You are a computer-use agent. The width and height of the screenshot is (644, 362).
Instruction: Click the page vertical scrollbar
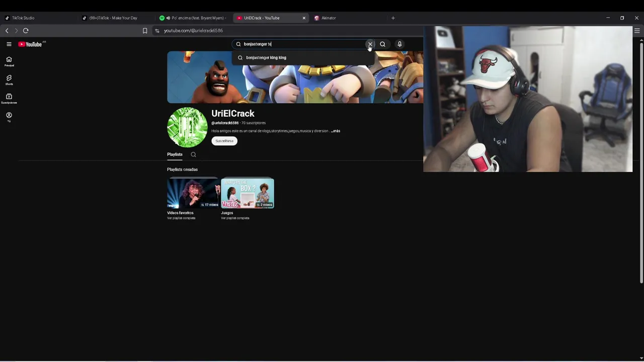coord(641,163)
